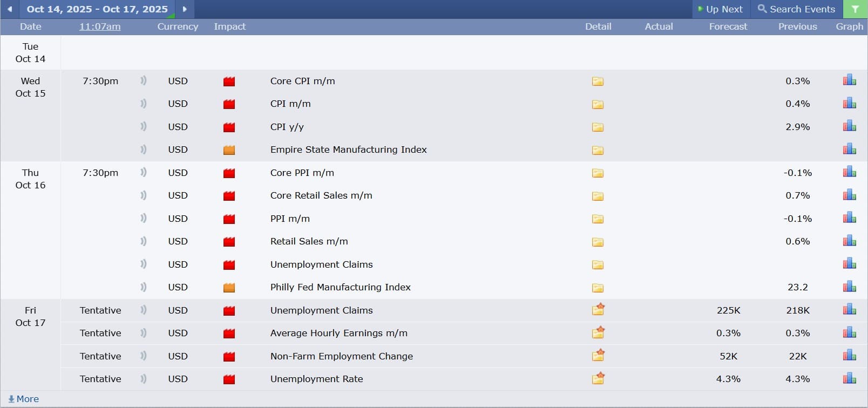Open Search Events
This screenshot has width=868, height=408.
[x=796, y=9]
